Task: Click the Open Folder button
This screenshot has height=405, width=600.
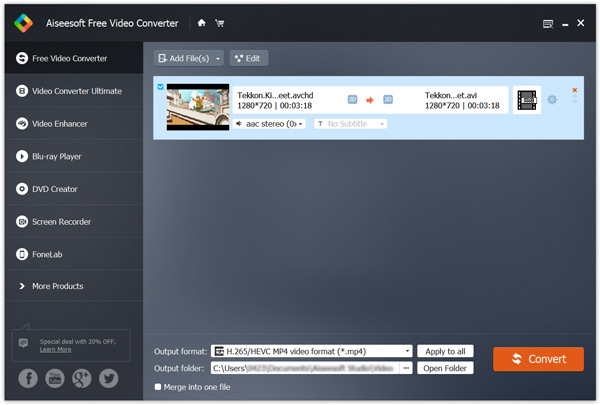Action: pyautogui.click(x=445, y=368)
